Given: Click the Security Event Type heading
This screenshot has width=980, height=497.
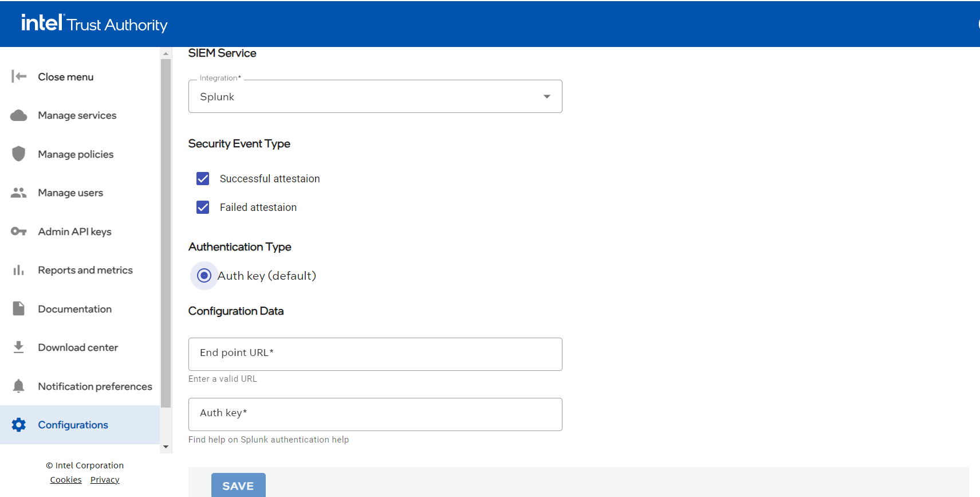Looking at the screenshot, I should (x=239, y=144).
